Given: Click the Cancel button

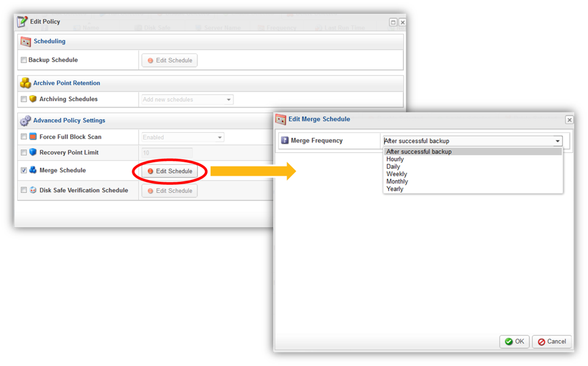Looking at the screenshot, I should click(552, 341).
